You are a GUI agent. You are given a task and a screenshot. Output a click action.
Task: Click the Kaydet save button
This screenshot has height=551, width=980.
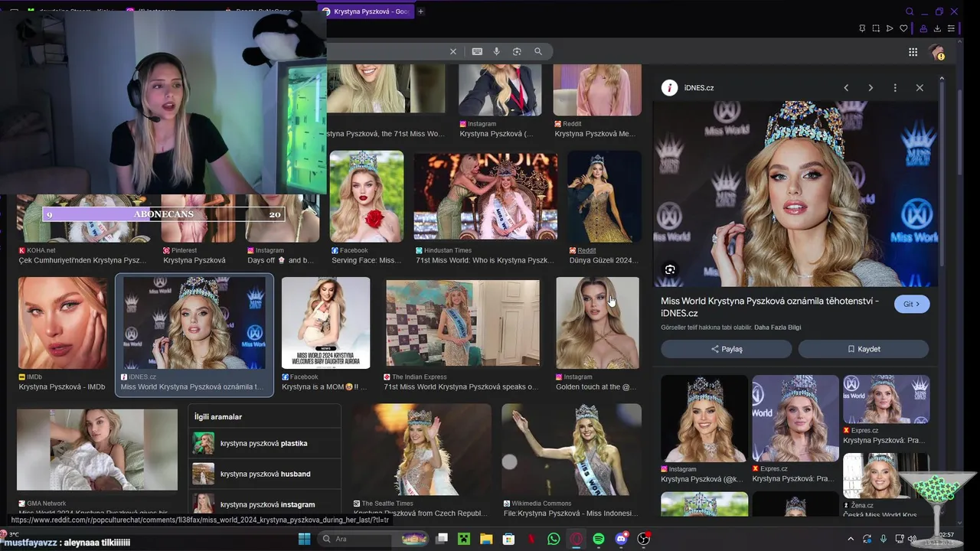tap(864, 349)
